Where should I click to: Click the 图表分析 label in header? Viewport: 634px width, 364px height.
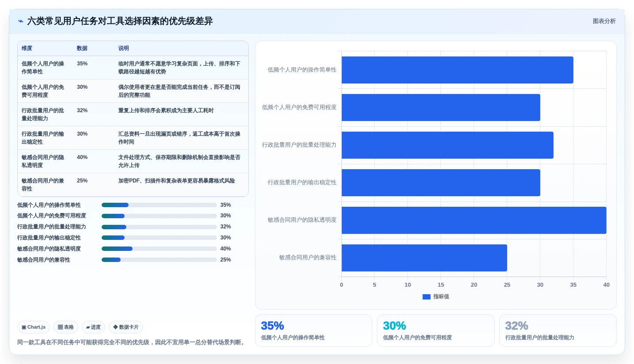point(604,21)
